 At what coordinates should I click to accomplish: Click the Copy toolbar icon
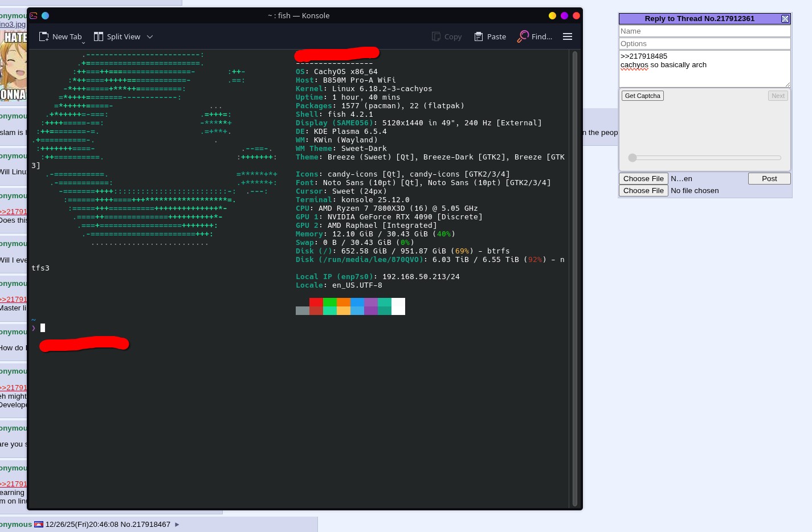click(436, 36)
